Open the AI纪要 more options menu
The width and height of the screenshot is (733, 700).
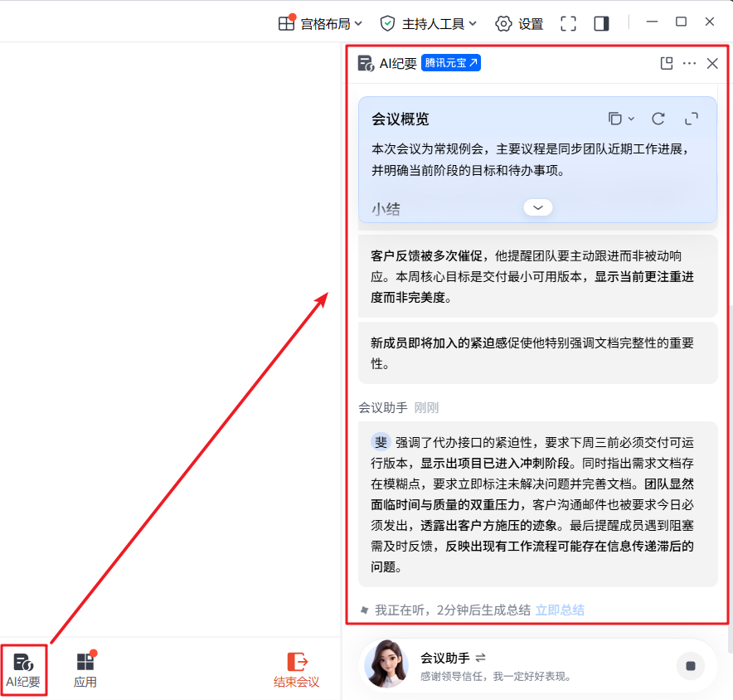tap(689, 63)
